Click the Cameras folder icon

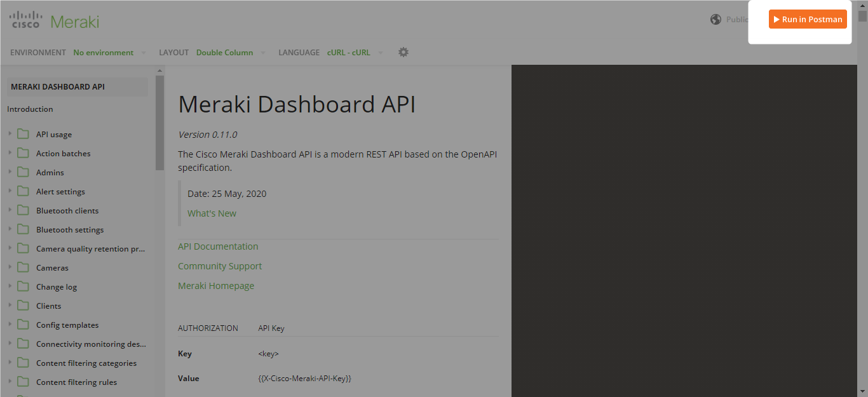(24, 267)
